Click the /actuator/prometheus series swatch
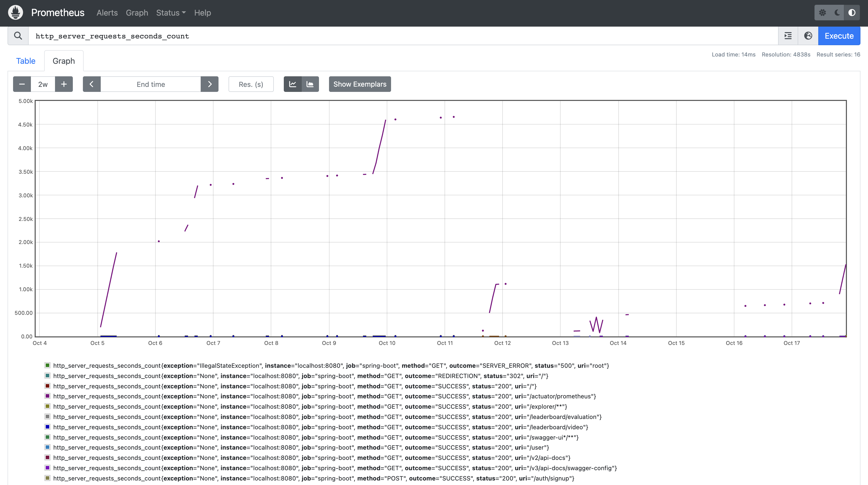 (47, 396)
